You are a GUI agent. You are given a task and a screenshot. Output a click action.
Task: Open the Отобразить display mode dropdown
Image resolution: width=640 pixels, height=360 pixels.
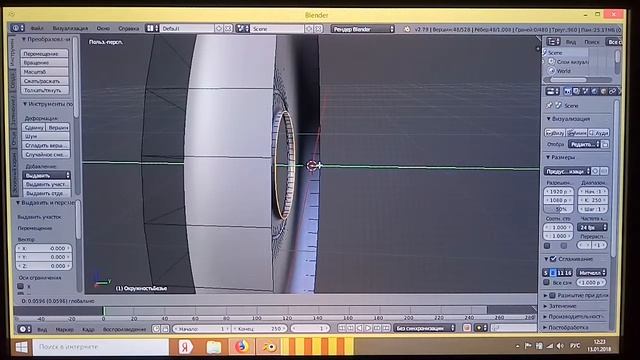coord(584,144)
